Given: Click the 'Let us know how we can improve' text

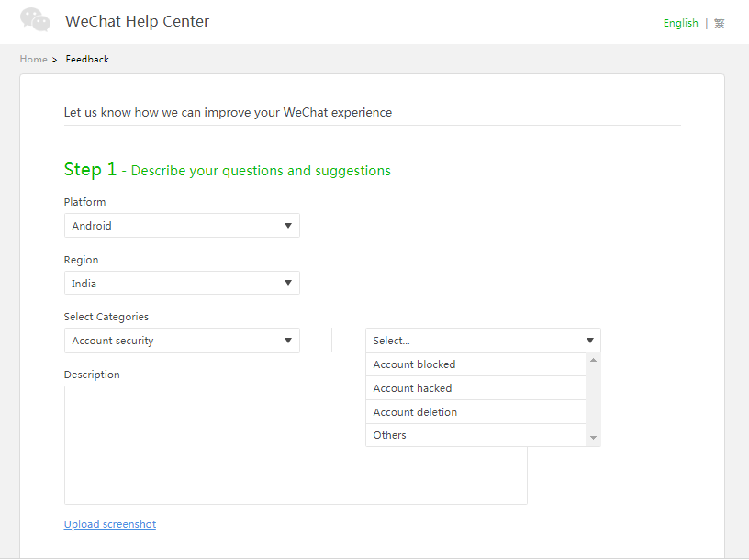Looking at the screenshot, I should pos(228,112).
